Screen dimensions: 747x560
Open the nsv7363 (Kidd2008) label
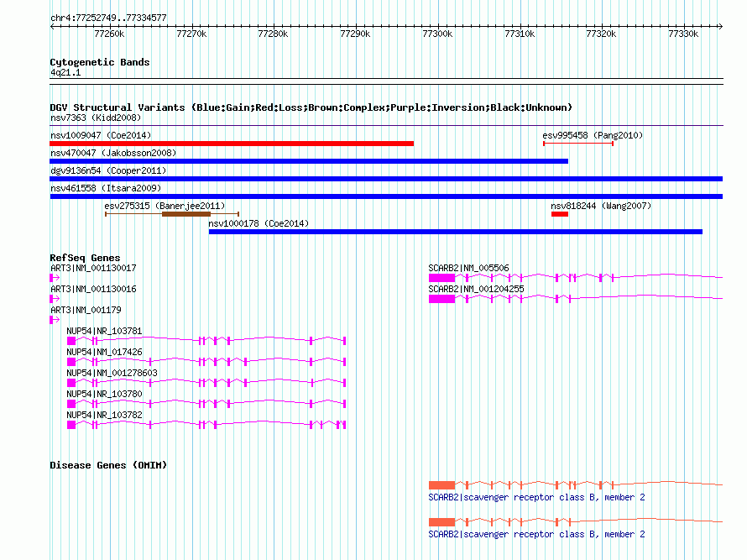(x=96, y=118)
